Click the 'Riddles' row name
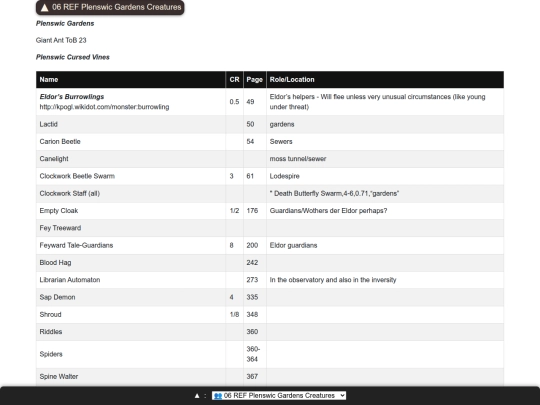The image size is (540, 405). coord(51,332)
